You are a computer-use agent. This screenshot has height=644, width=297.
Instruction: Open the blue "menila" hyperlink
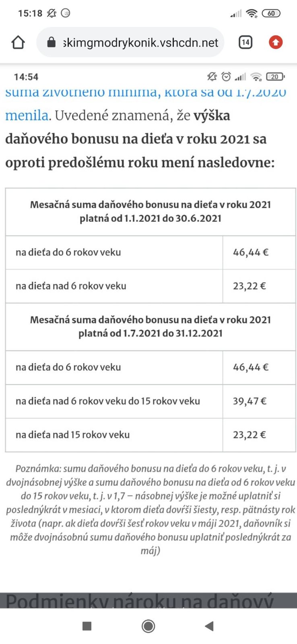click(27, 116)
